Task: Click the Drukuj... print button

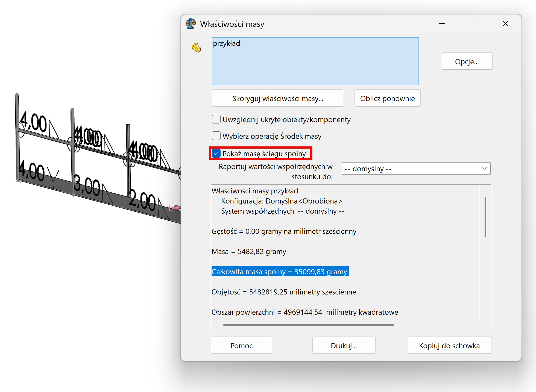Action: tap(344, 346)
